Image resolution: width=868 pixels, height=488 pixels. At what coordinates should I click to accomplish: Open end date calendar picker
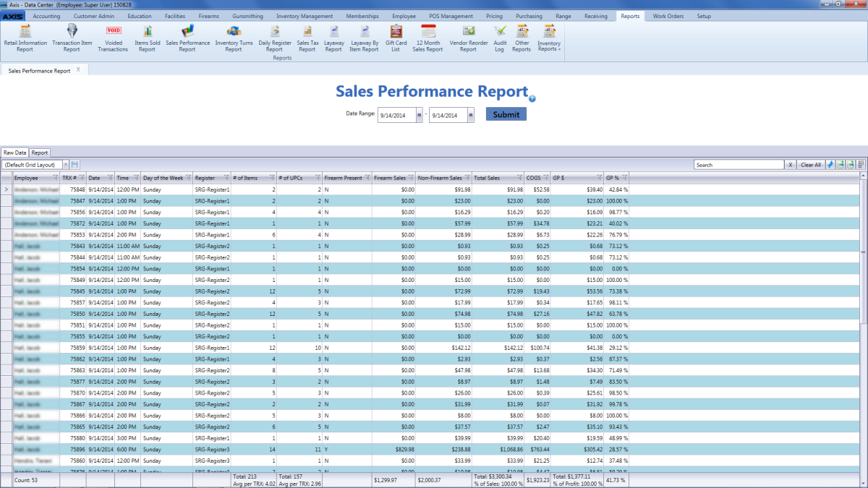click(x=471, y=114)
